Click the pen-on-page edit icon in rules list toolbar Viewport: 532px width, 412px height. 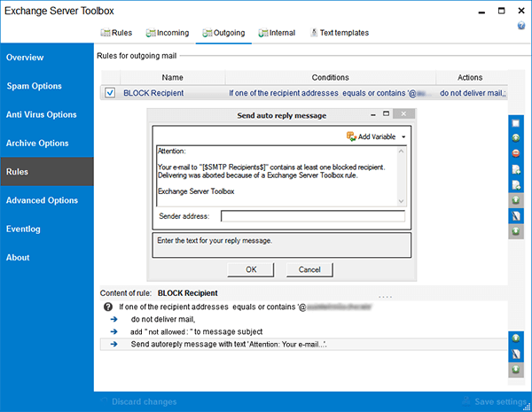(x=516, y=216)
